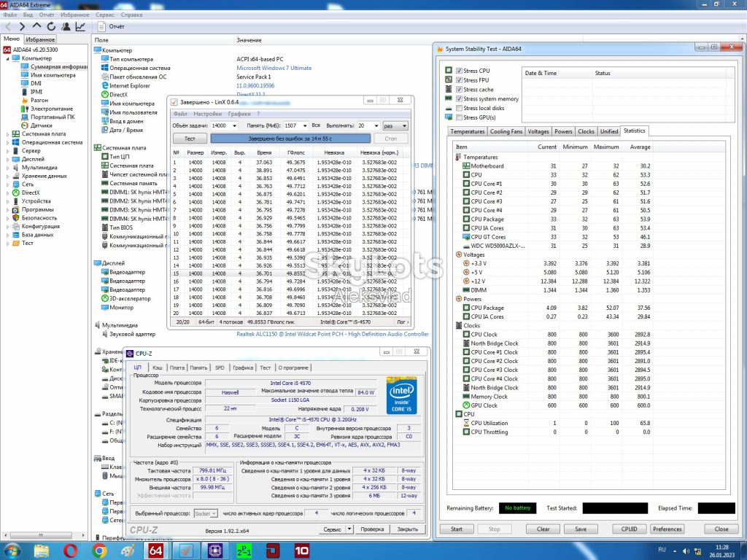This screenshot has width=747, height=560.
Task: Open the green 2P-1 taskbar icon
Action: [244, 551]
